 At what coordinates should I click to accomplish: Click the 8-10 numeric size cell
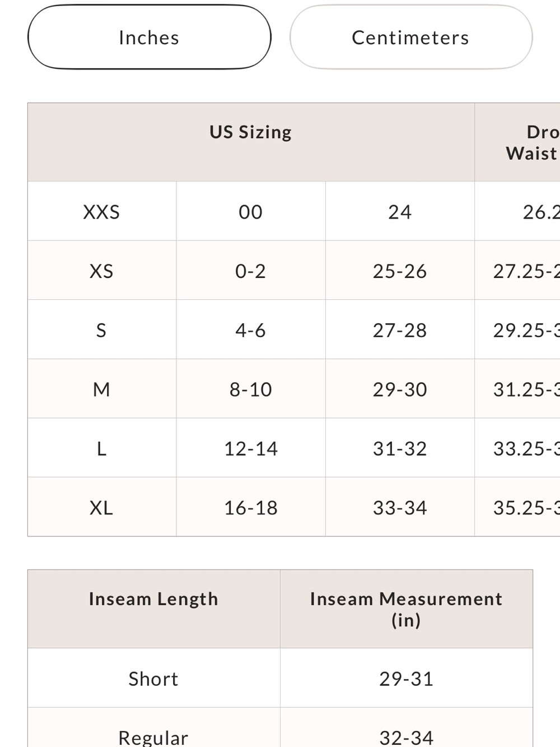(x=251, y=389)
